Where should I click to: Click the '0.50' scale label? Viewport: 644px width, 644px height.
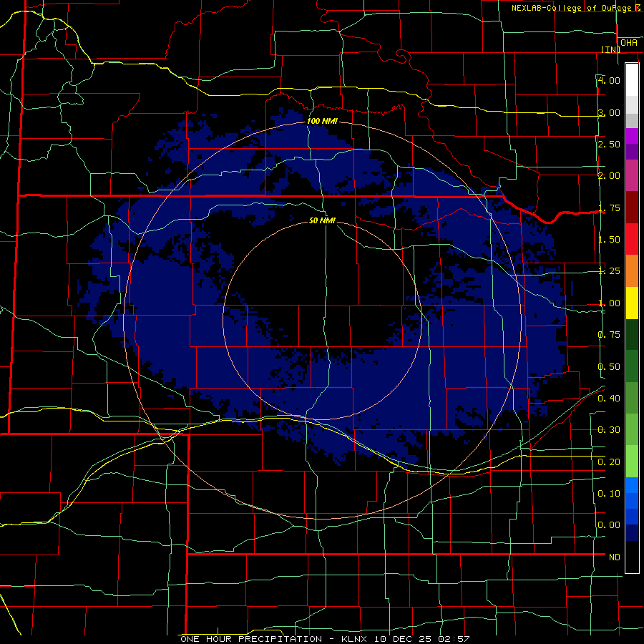click(x=609, y=367)
